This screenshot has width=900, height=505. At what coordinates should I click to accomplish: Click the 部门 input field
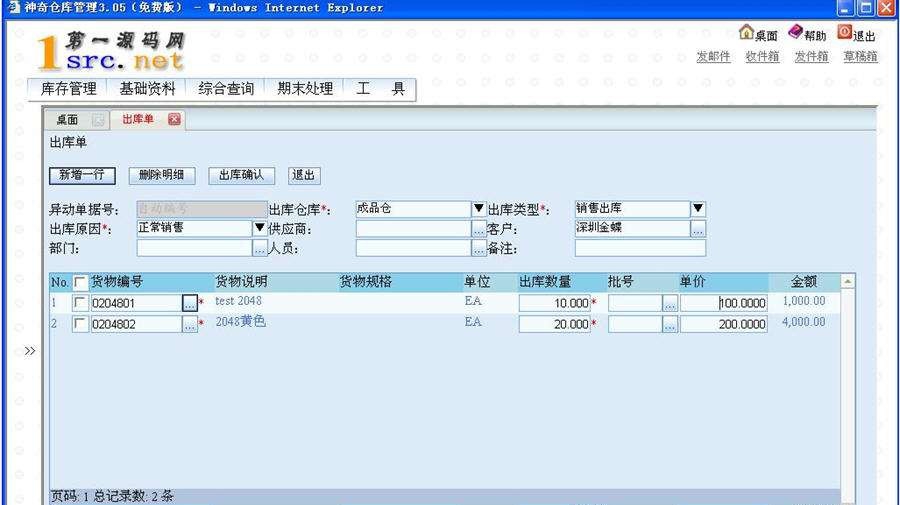click(195, 248)
